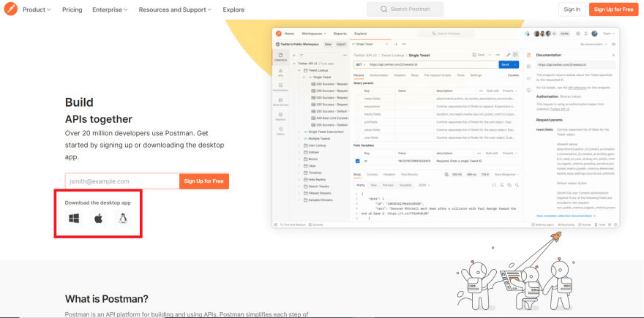Open Monitors icon in the app preview sidebar

[x=280, y=116]
